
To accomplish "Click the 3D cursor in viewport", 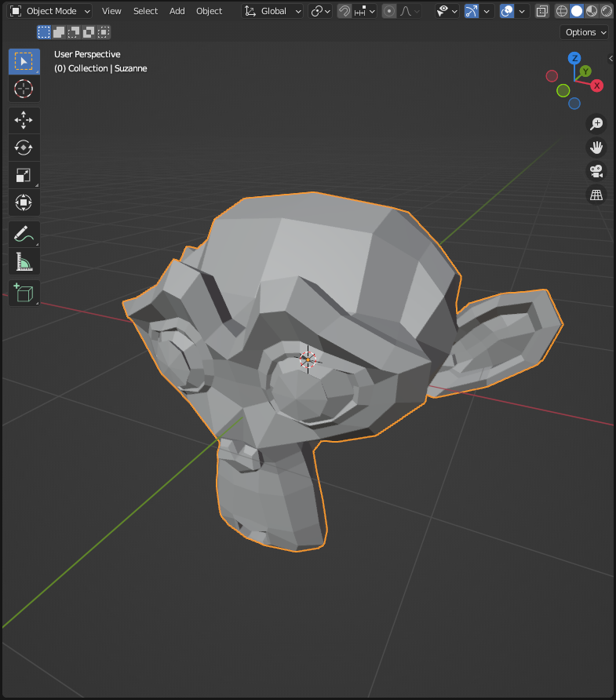I will (x=308, y=359).
